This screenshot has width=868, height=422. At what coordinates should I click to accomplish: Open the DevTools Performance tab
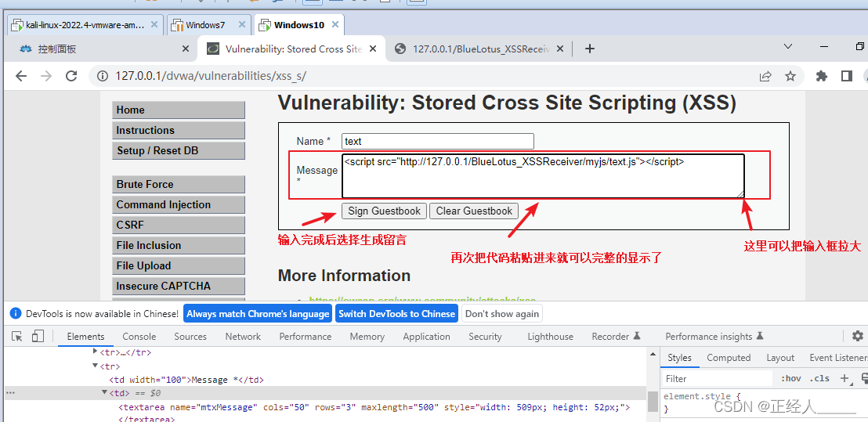pyautogui.click(x=305, y=337)
